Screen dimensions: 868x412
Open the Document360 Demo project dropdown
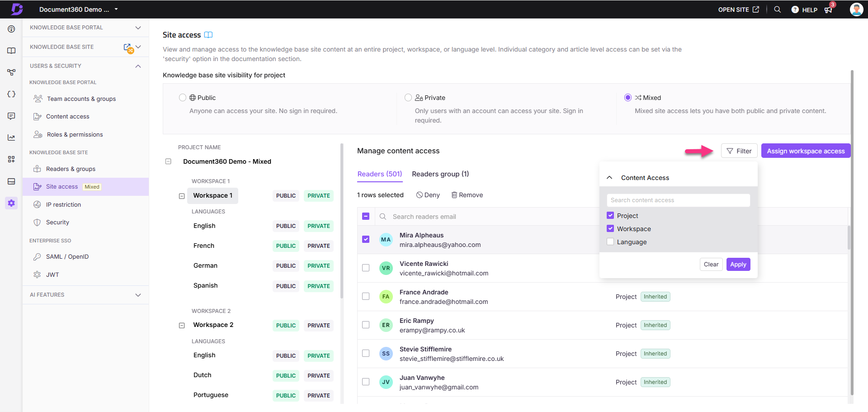[78, 9]
